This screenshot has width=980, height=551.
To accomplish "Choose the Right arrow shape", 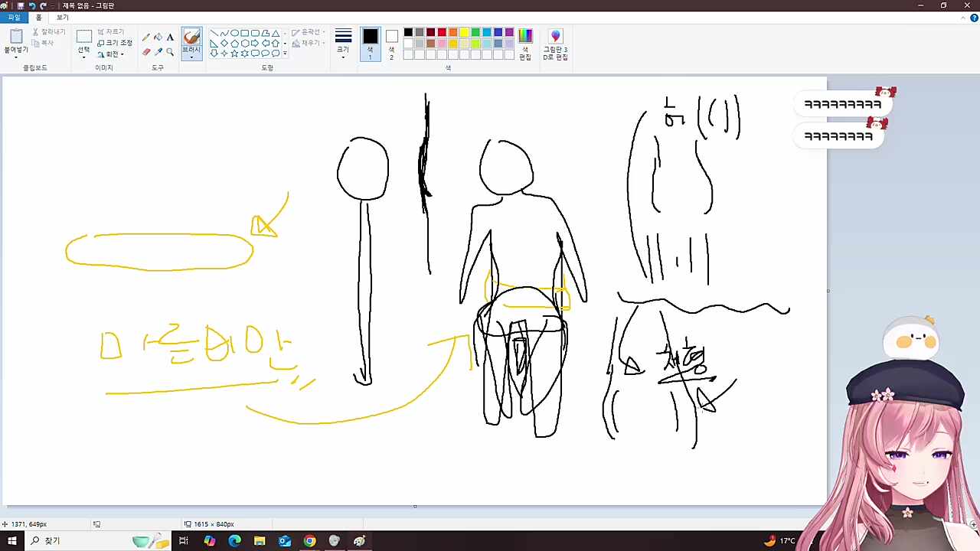I will coord(255,44).
